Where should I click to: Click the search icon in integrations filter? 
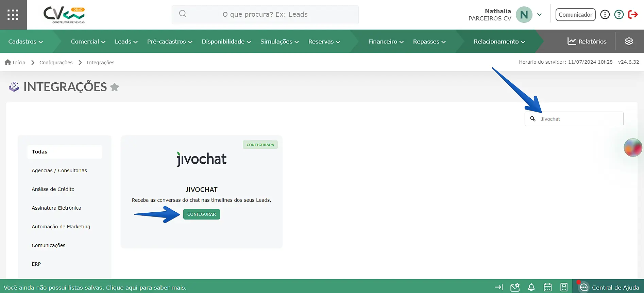[x=533, y=119]
